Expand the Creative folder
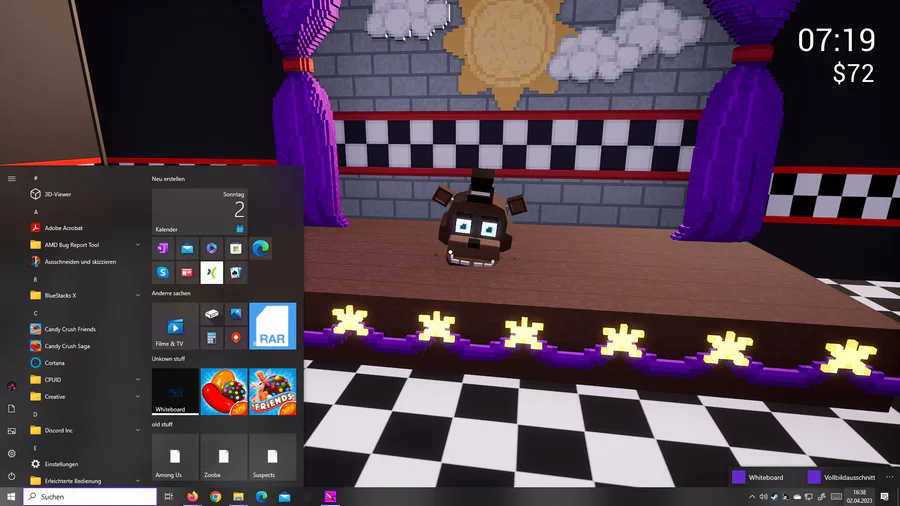Viewport: 900px width, 506px height. (85, 396)
